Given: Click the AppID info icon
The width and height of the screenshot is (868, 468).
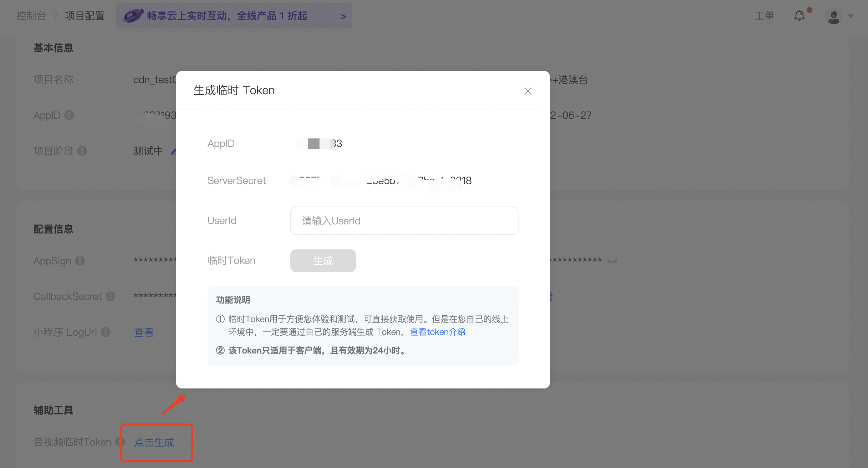Looking at the screenshot, I should pos(69,115).
